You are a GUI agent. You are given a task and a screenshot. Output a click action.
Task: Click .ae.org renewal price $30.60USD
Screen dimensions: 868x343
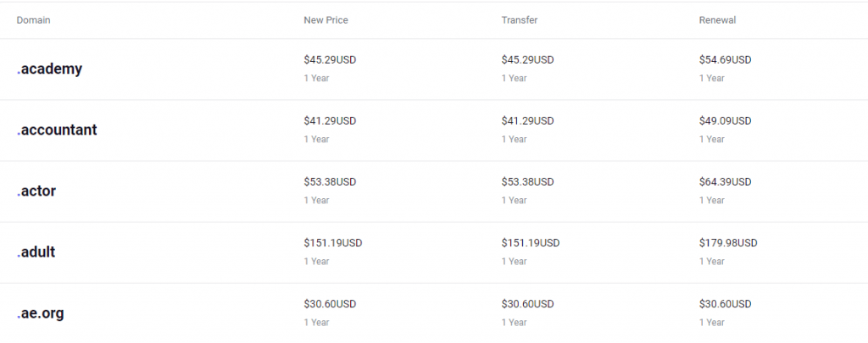coord(726,304)
